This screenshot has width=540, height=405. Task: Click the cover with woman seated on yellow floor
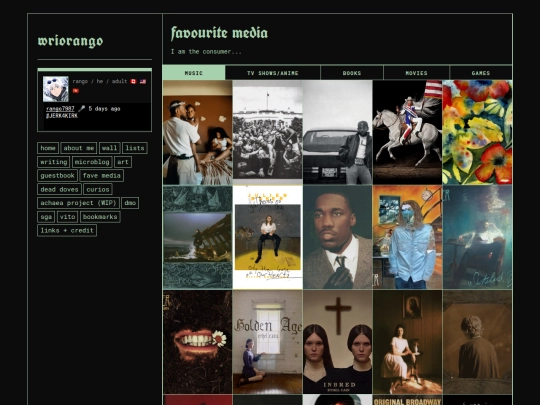click(x=268, y=237)
